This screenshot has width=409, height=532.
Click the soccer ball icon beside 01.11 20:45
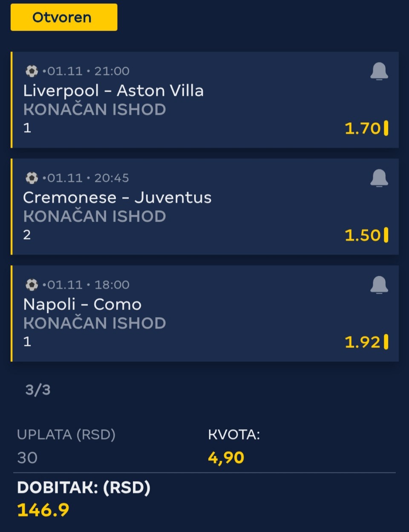pos(32,178)
